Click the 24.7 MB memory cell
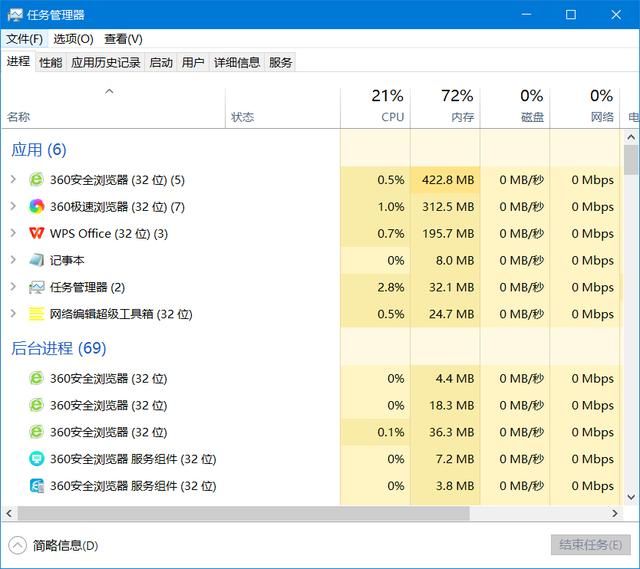 pos(445,314)
